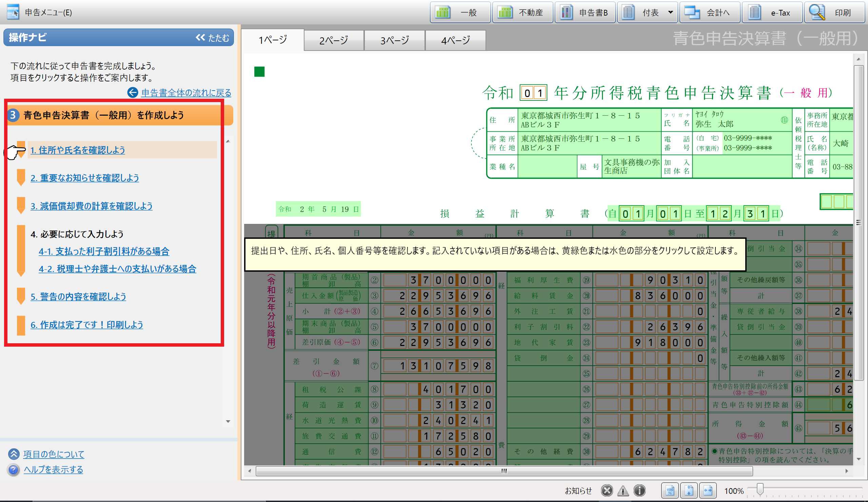Open 申告書B from the toolbar
Viewport: 868px width, 502px height.
tap(585, 13)
